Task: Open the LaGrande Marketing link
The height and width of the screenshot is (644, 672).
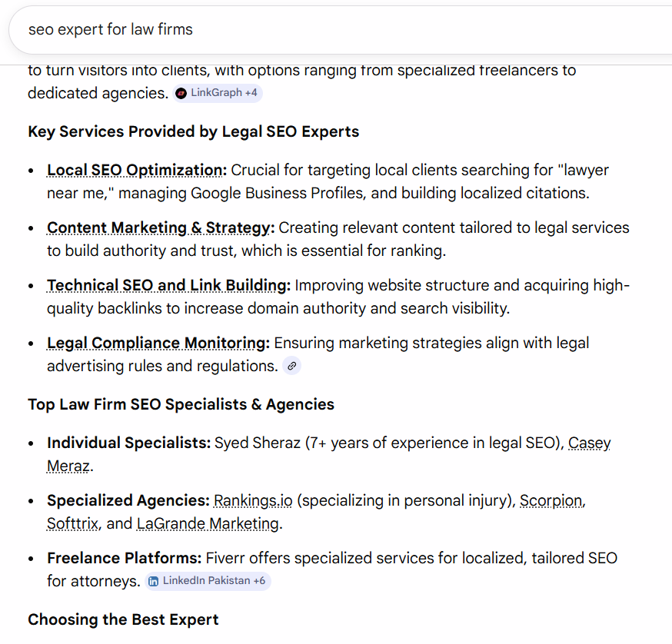Action: [208, 523]
